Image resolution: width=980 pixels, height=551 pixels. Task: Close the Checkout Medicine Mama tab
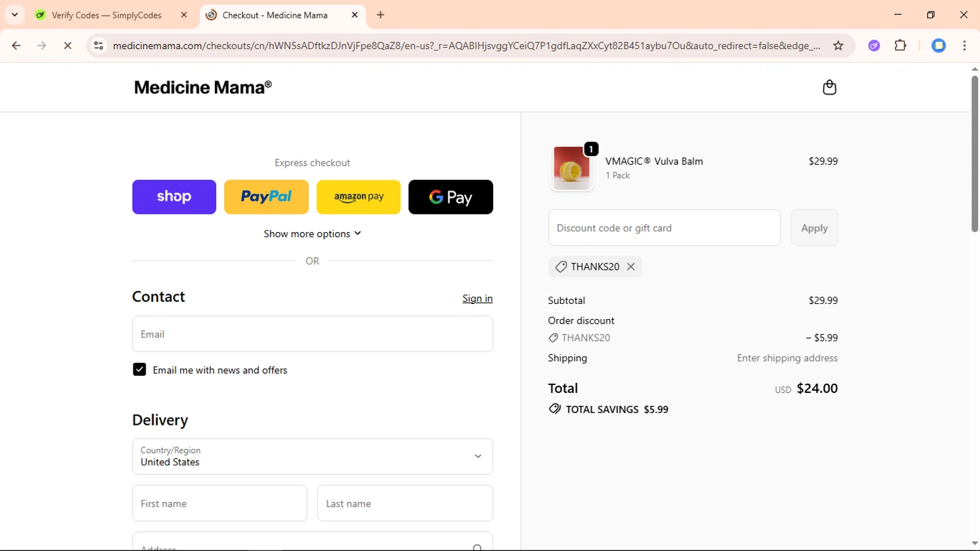click(355, 14)
